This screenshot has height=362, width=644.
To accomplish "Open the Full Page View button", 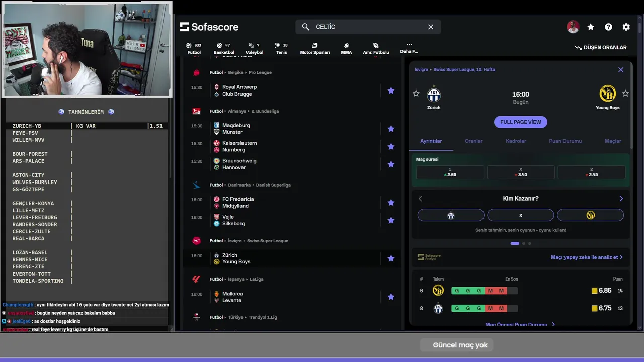I will (521, 122).
